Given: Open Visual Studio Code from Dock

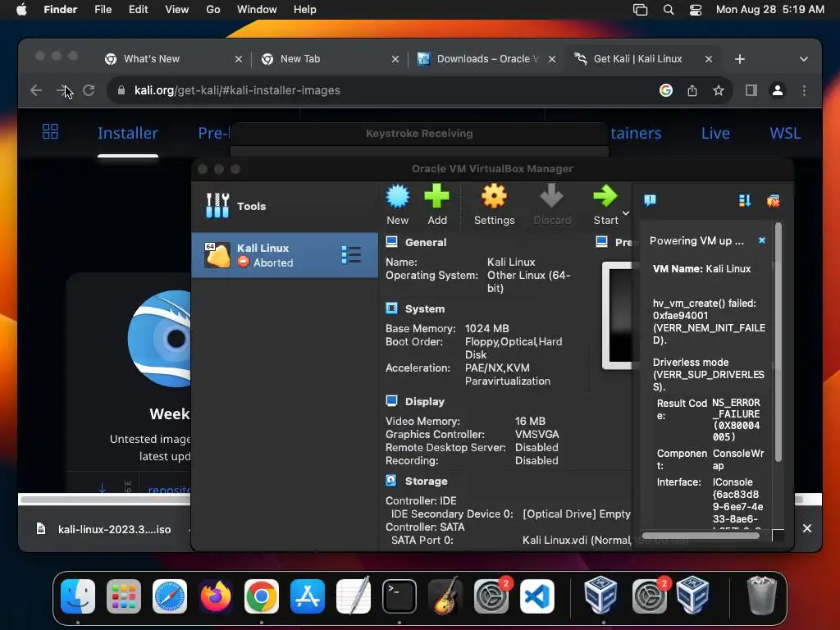Looking at the screenshot, I should pos(536,596).
